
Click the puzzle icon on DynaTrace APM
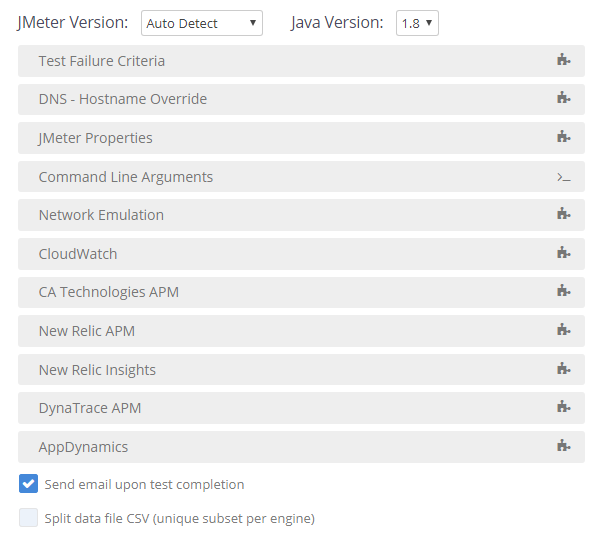(x=563, y=407)
